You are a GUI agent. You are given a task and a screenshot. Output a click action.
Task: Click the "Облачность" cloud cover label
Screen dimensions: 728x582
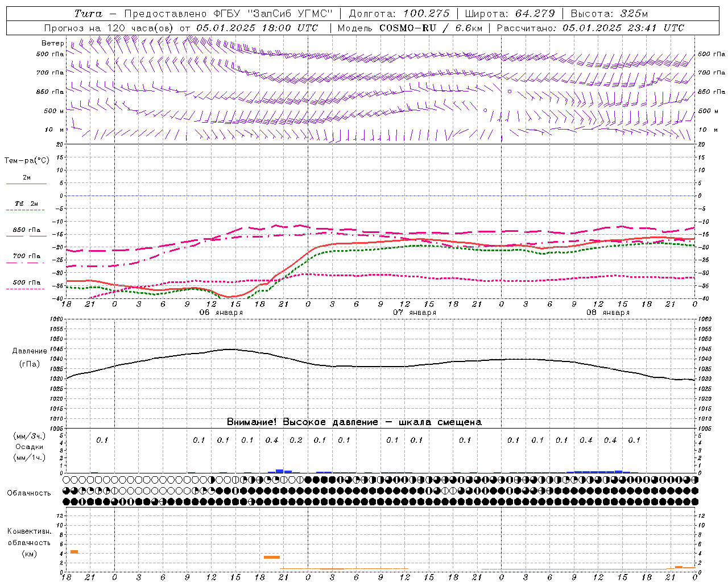[x=29, y=493]
